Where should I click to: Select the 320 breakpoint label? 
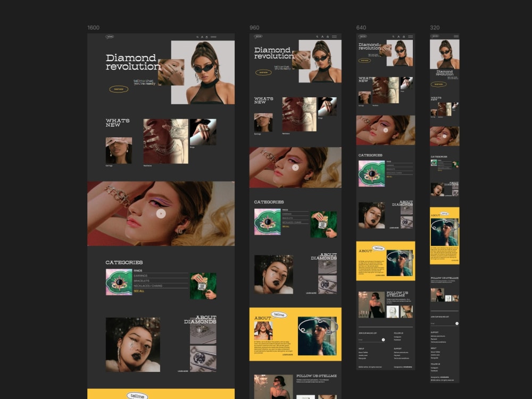pyautogui.click(x=435, y=28)
